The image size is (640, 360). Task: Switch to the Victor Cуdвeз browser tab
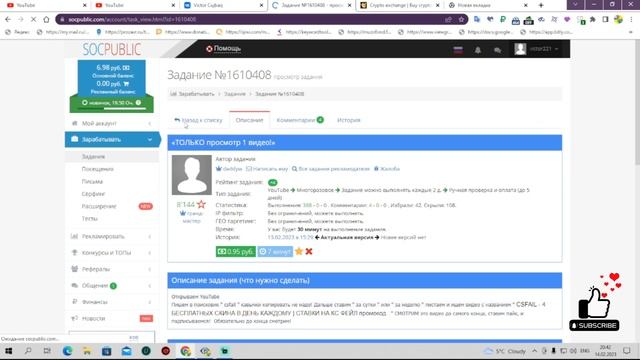click(223, 5)
